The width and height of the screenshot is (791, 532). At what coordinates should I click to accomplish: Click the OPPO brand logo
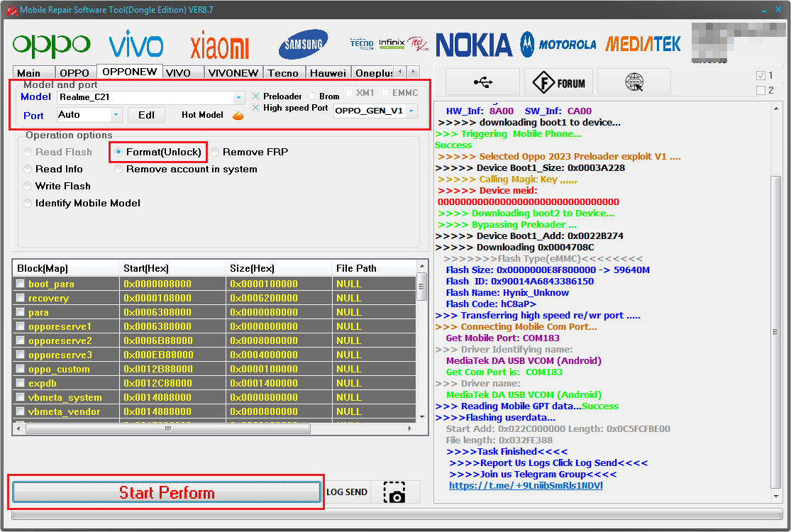coord(52,45)
